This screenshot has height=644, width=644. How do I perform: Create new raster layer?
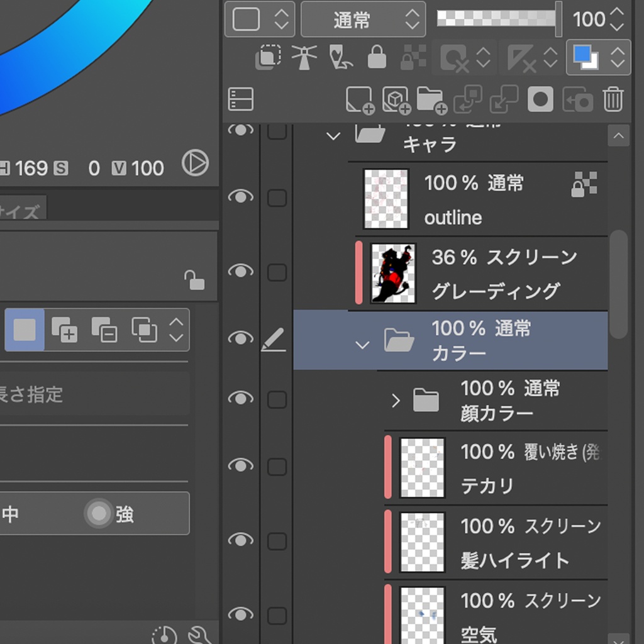(x=360, y=99)
